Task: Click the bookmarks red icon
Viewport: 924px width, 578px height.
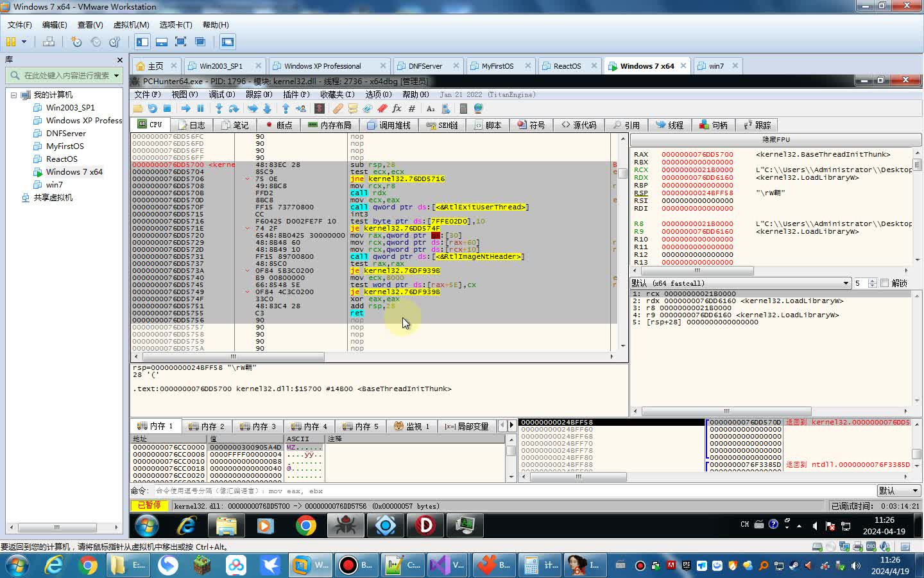Action: click(x=382, y=109)
